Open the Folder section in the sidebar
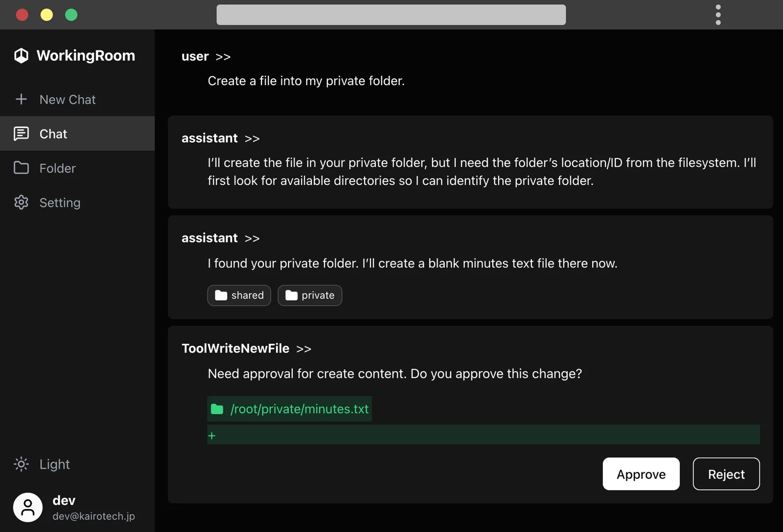This screenshot has height=532, width=783. click(77, 168)
